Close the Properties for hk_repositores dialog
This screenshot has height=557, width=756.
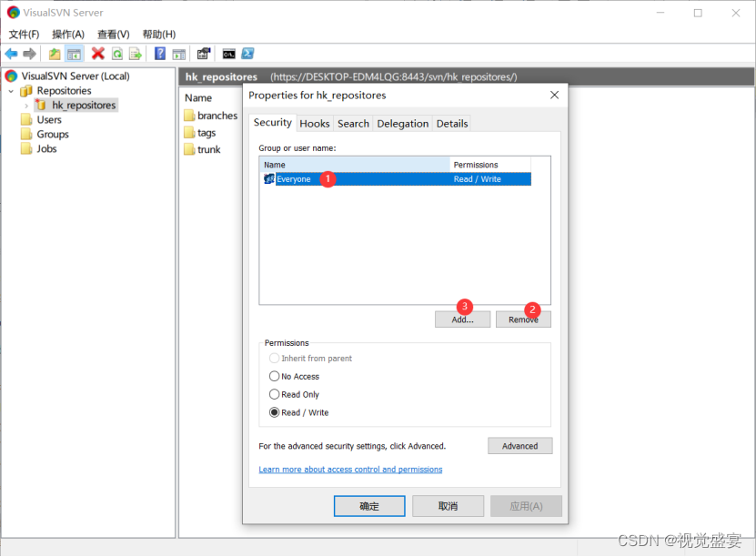(x=554, y=95)
